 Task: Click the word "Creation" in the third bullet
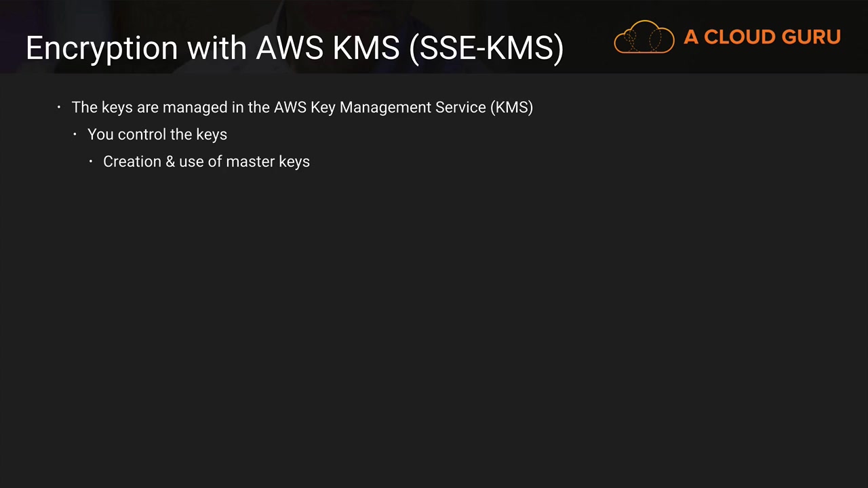point(132,161)
